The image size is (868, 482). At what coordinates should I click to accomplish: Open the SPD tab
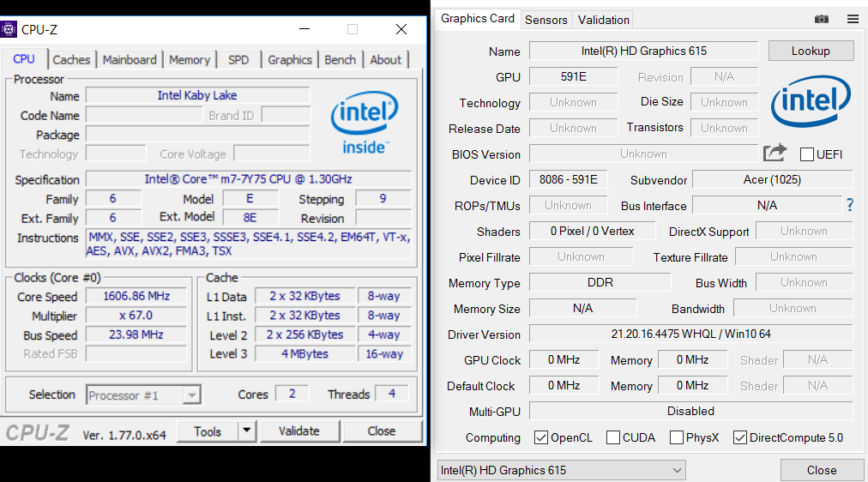click(x=238, y=60)
